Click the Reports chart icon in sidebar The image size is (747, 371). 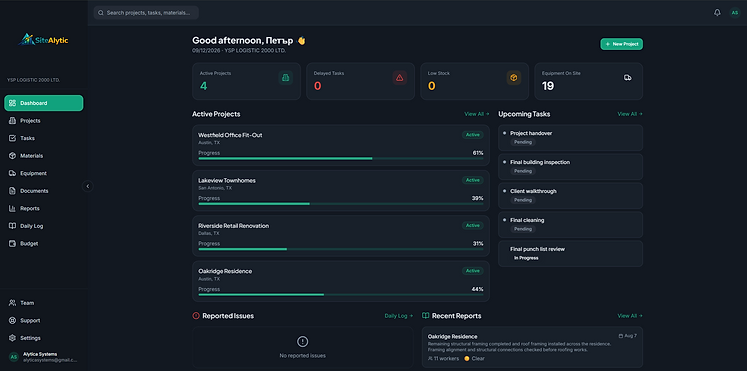coord(12,209)
